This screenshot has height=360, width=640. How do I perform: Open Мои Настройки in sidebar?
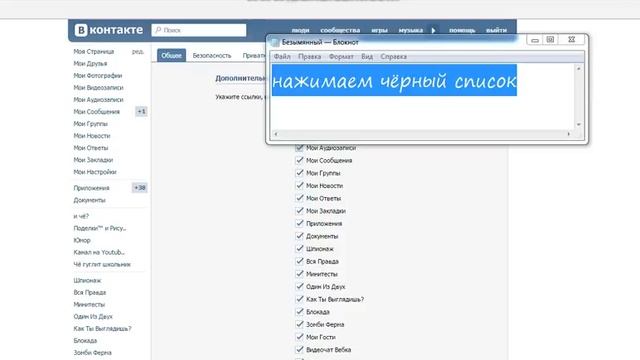(x=95, y=172)
